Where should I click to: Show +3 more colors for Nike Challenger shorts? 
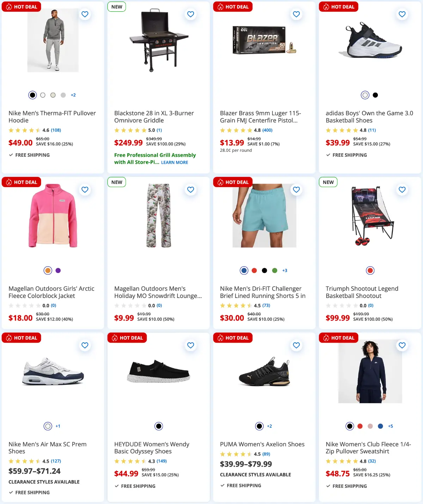[285, 270]
